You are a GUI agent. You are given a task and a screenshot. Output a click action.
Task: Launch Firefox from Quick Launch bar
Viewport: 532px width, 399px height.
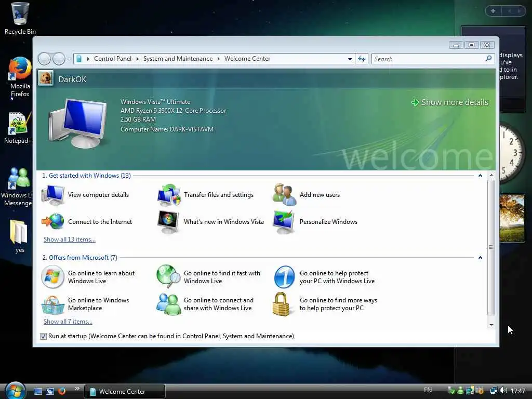pyautogui.click(x=62, y=391)
